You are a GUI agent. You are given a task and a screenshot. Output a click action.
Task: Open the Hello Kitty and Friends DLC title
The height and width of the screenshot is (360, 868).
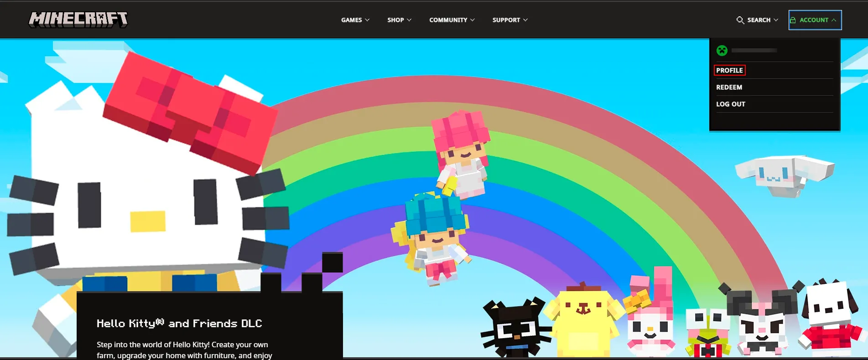click(179, 324)
